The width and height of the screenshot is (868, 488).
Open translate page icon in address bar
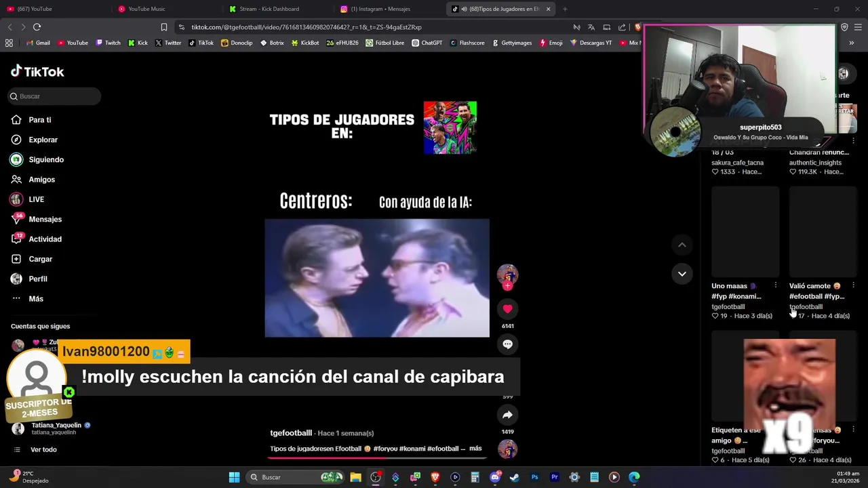coord(591,27)
